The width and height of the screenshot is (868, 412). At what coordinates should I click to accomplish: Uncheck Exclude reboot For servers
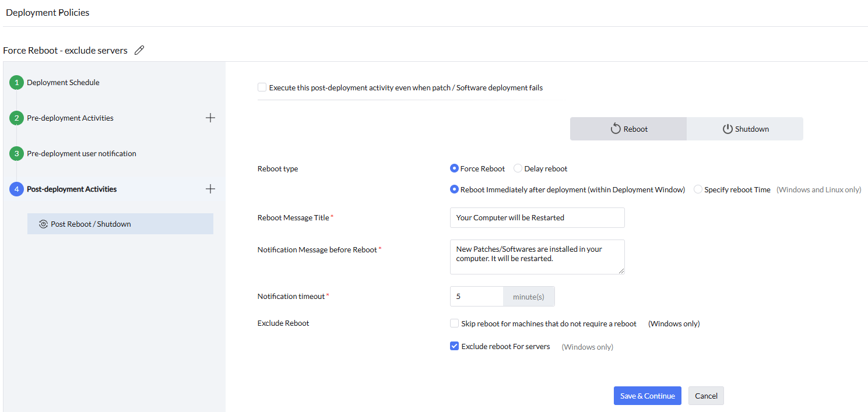tap(454, 346)
